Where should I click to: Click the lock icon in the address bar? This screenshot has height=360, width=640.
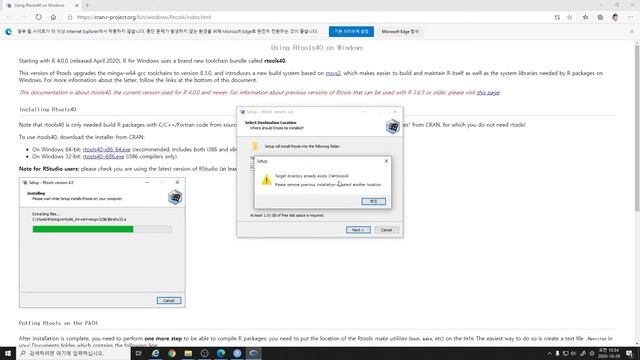pyautogui.click(x=70, y=17)
